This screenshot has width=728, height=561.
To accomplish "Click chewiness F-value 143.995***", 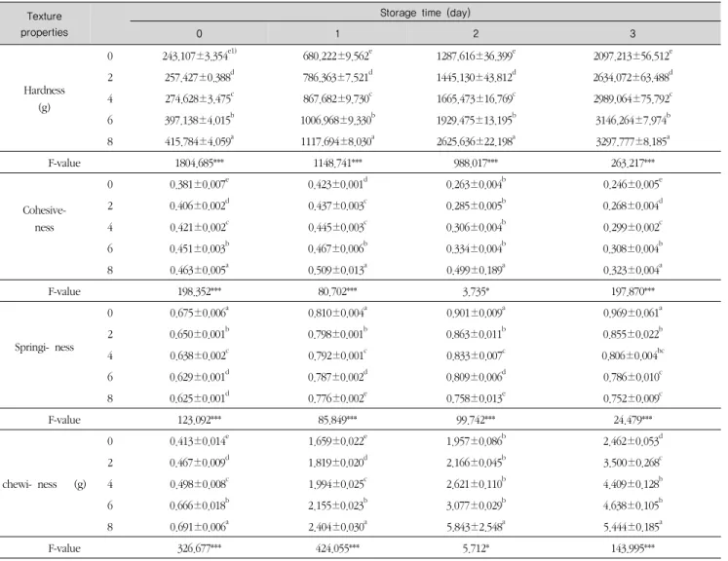I will click(x=632, y=548).
